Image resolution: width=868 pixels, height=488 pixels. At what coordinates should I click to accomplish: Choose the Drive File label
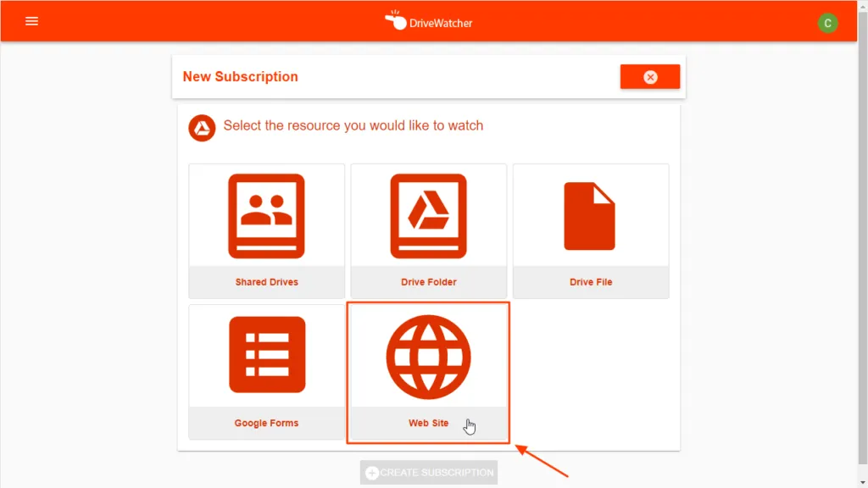point(591,281)
